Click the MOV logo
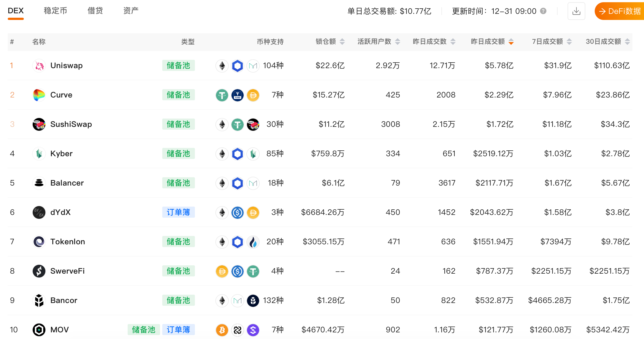644x339 pixels. [39, 330]
